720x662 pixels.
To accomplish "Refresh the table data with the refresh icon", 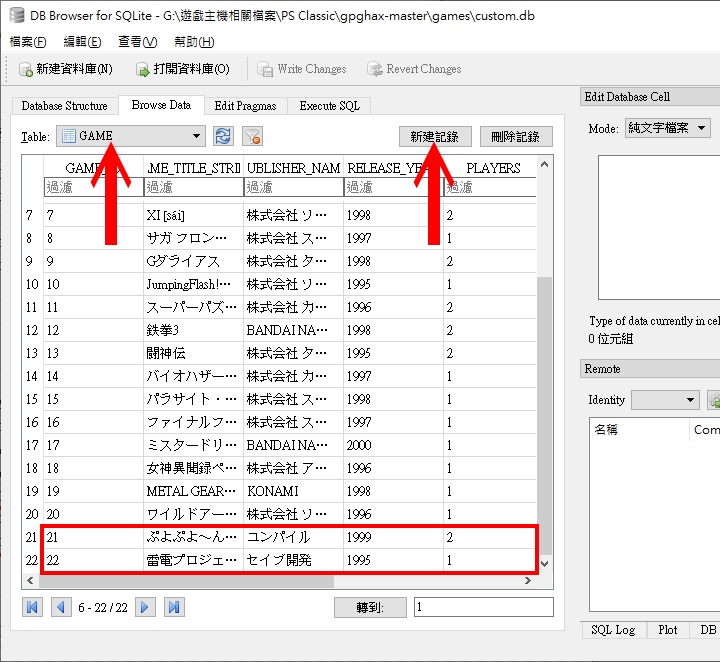I will [x=223, y=136].
